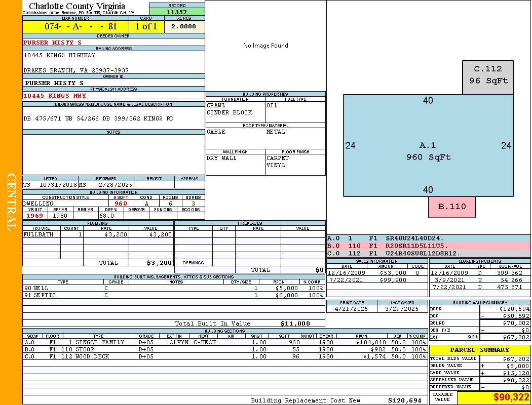Select the yellow map number field
532x405 pixels.
click(x=75, y=26)
